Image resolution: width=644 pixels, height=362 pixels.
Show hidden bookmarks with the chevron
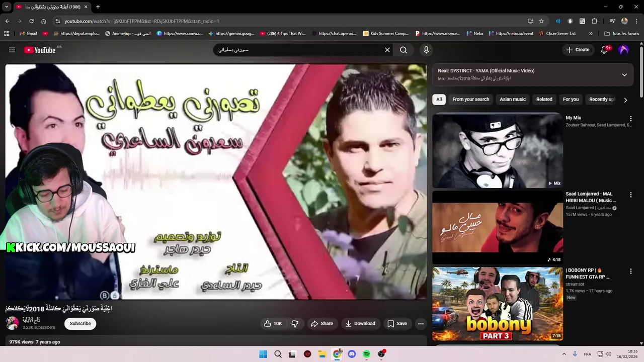click(591, 34)
